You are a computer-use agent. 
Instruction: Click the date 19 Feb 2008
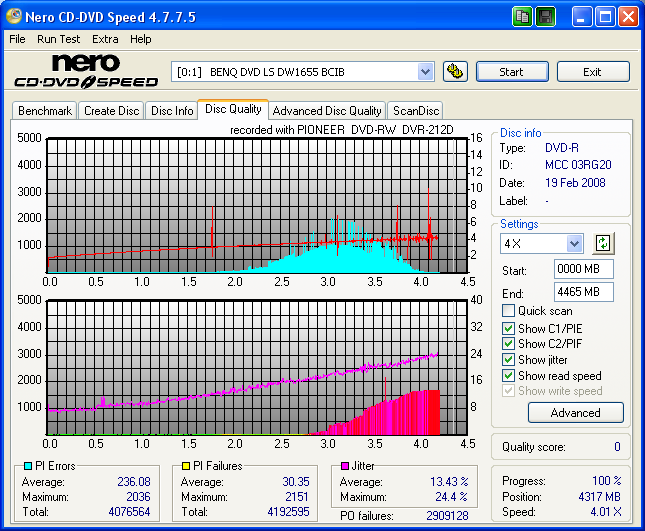click(x=575, y=183)
